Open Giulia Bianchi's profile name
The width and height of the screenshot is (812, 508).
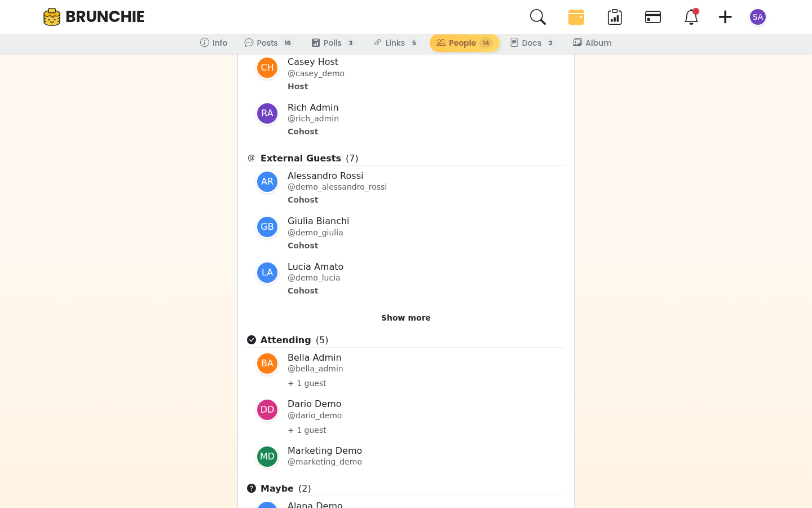[x=318, y=221]
